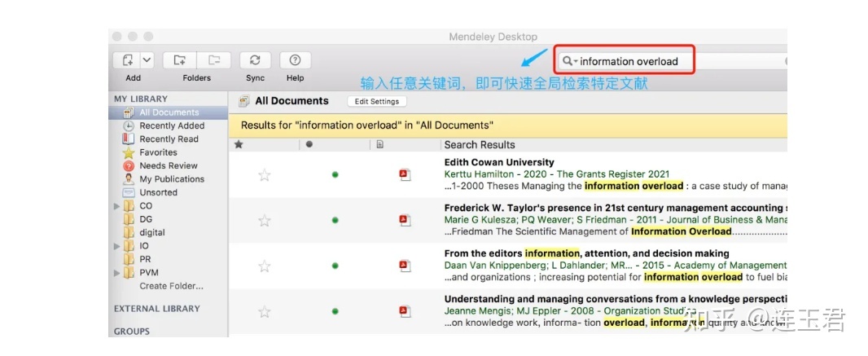Click the search magnifier options icon
This screenshot has height=356, width=868.
(x=568, y=61)
